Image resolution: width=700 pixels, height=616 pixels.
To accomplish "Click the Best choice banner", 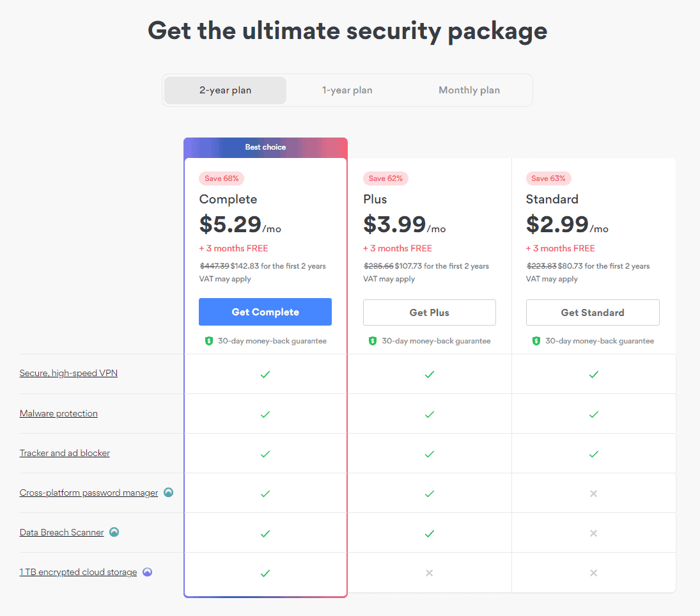I will click(266, 147).
